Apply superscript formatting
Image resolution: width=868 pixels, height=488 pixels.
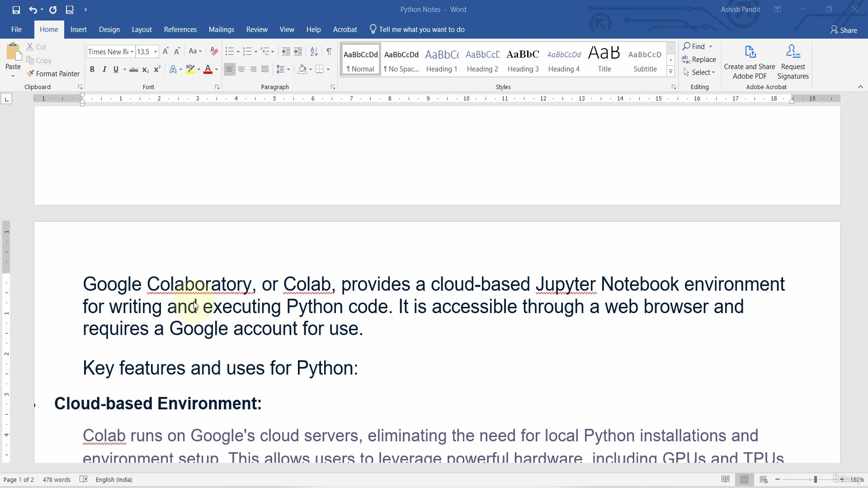[157, 70]
